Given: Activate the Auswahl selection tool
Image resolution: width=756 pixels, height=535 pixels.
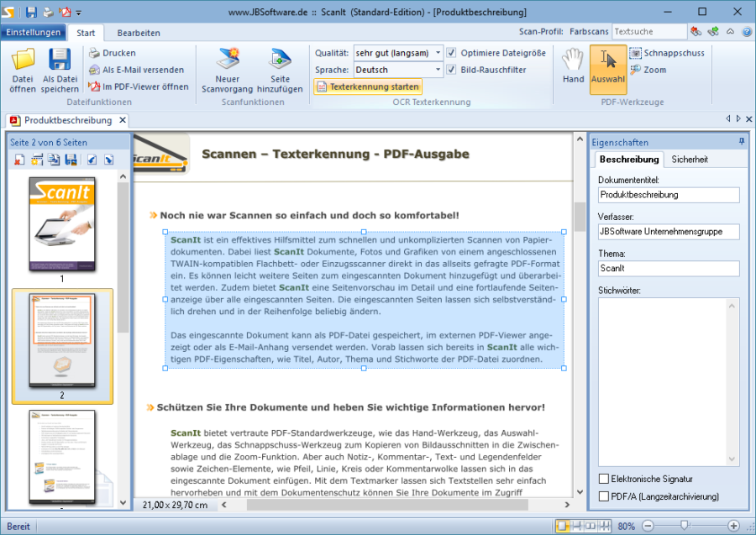Looking at the screenshot, I should [607, 70].
